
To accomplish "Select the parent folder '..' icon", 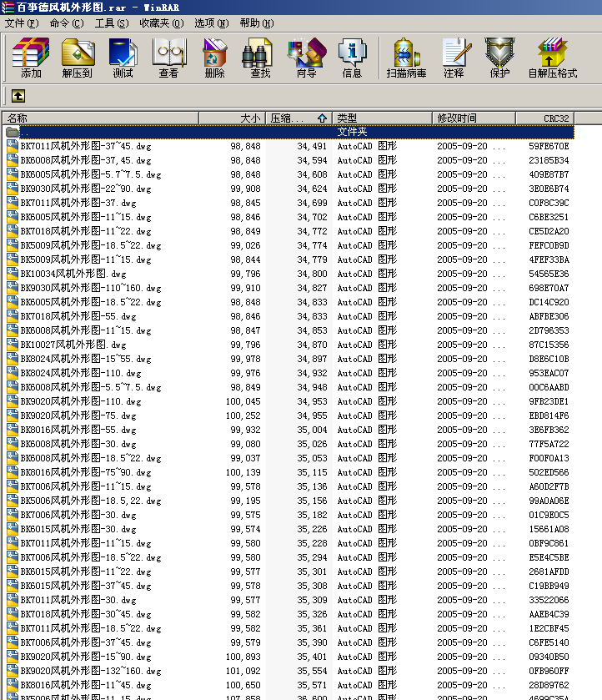I will tap(12, 132).
